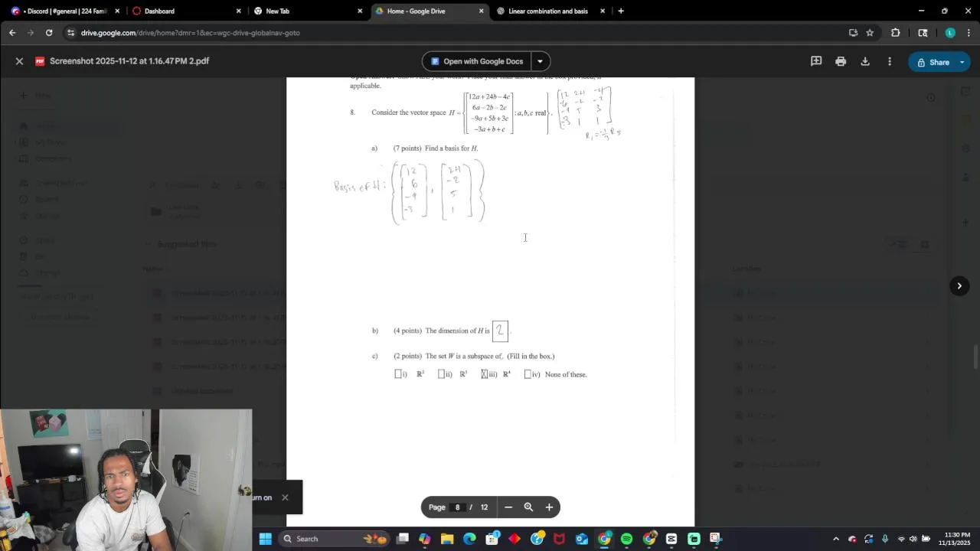The width and height of the screenshot is (980, 551).
Task: Open Microsoft Store from taskbar
Action: (492, 539)
